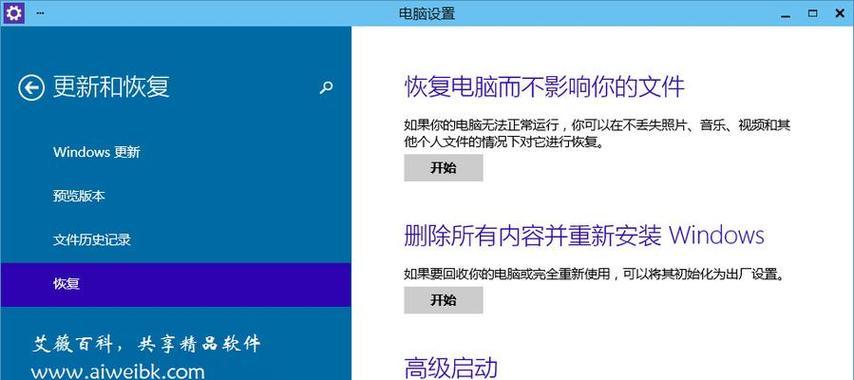Click the 更新和恢复 page title
Image resolution: width=854 pixels, height=380 pixels.
(112, 87)
